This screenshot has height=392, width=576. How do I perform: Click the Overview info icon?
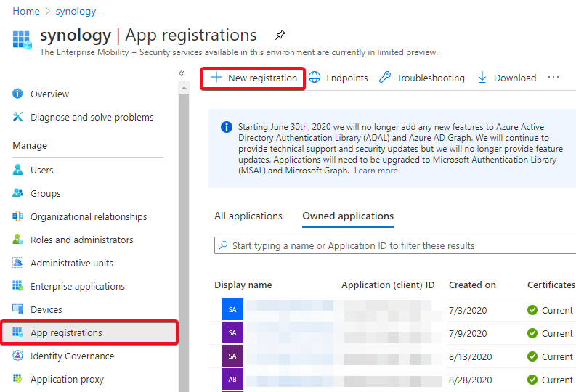[x=17, y=94]
